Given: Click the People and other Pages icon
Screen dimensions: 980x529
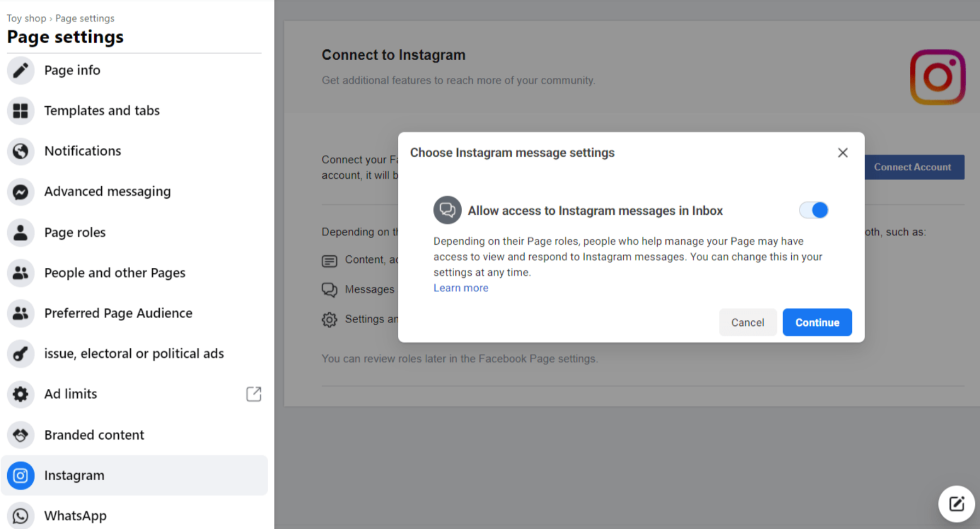Looking at the screenshot, I should click(x=21, y=273).
